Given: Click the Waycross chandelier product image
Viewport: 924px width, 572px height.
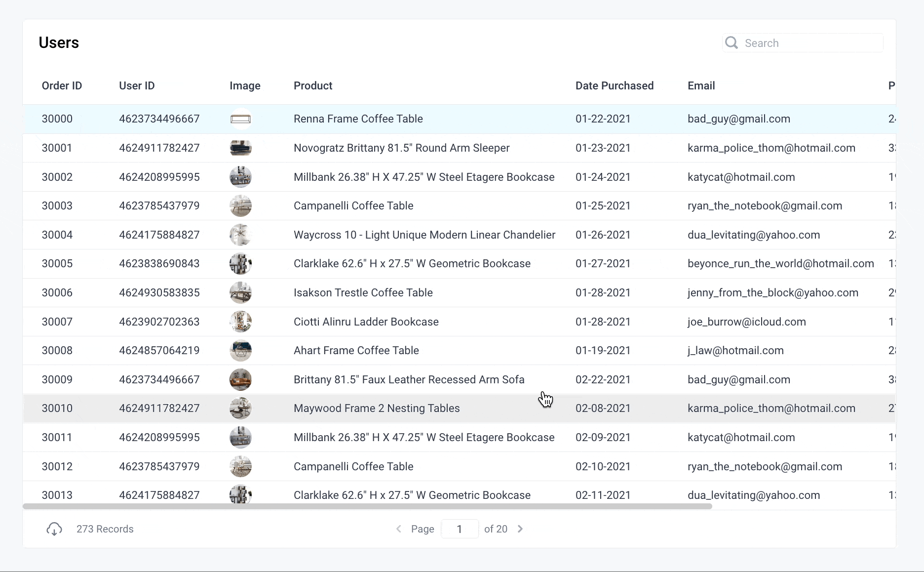Looking at the screenshot, I should (241, 235).
